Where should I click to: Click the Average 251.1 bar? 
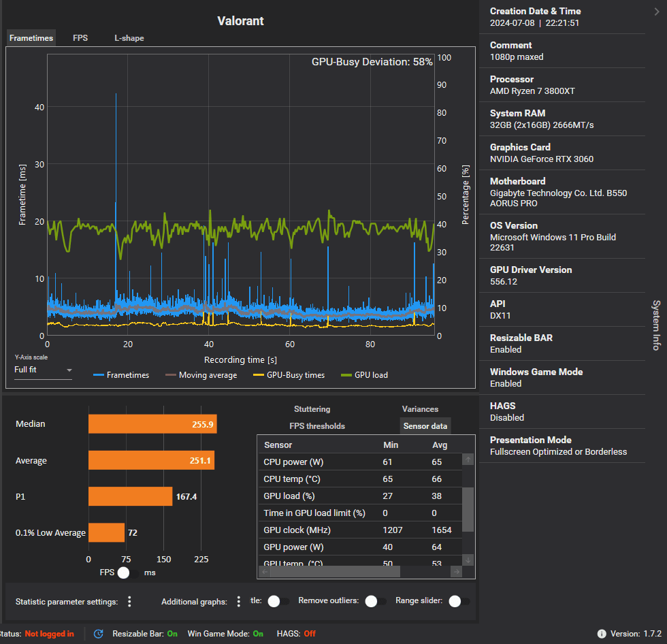tap(151, 460)
